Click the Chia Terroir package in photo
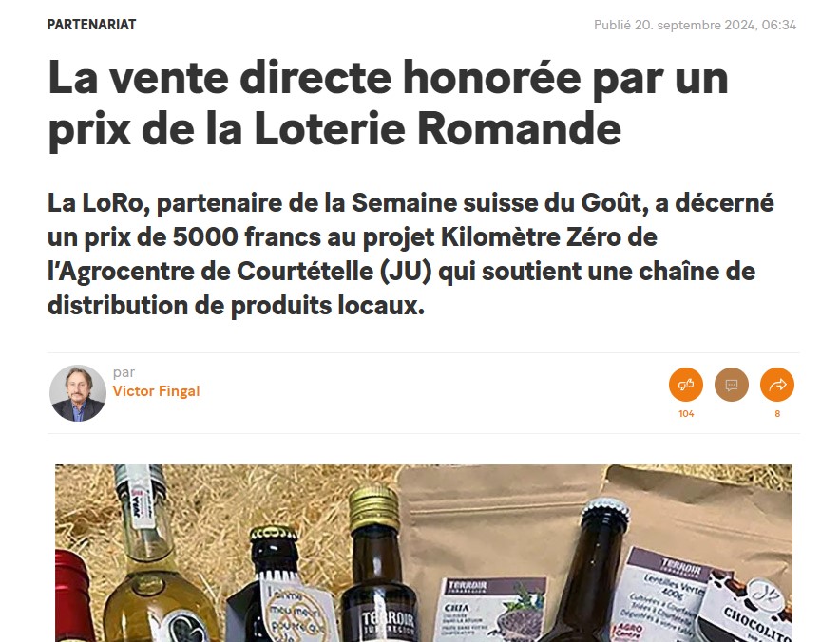 coord(490,608)
